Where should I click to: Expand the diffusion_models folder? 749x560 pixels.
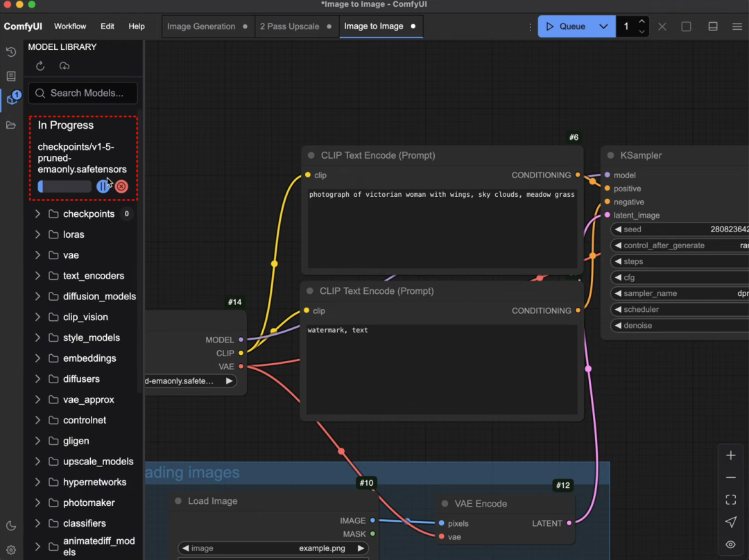click(x=37, y=297)
